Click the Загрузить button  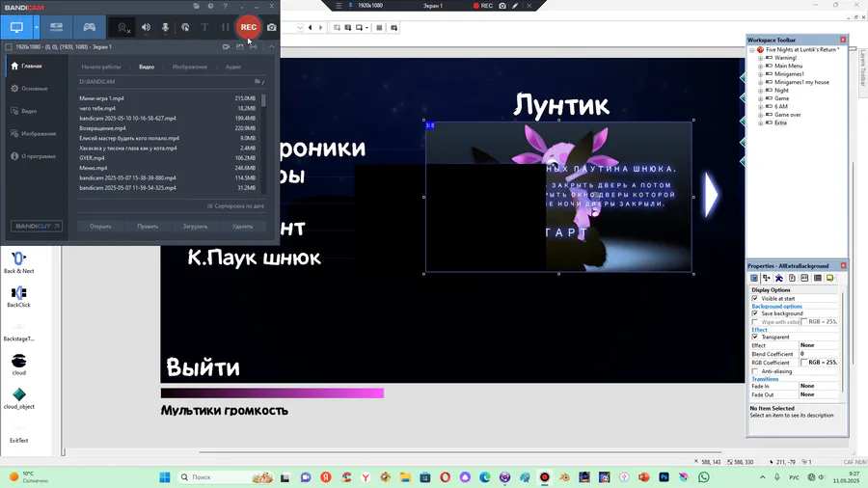(195, 227)
